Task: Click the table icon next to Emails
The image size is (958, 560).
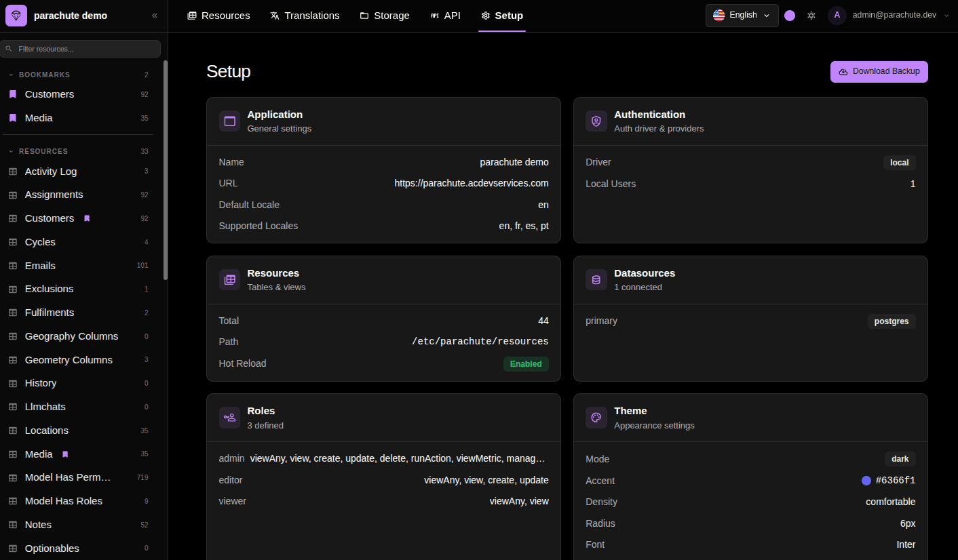Action: click(x=13, y=266)
